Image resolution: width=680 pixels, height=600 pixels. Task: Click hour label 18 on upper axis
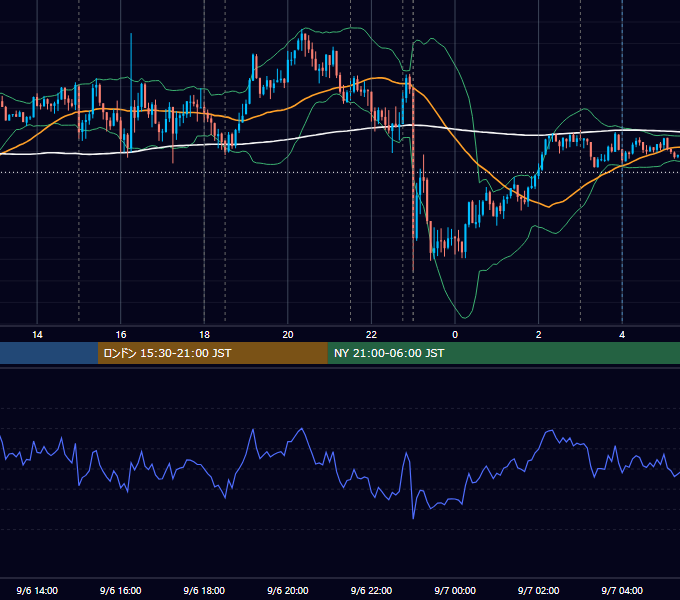pyautogui.click(x=204, y=335)
